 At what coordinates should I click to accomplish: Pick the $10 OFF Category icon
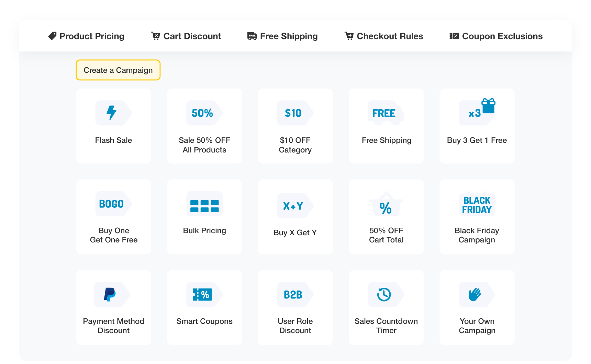click(x=295, y=113)
